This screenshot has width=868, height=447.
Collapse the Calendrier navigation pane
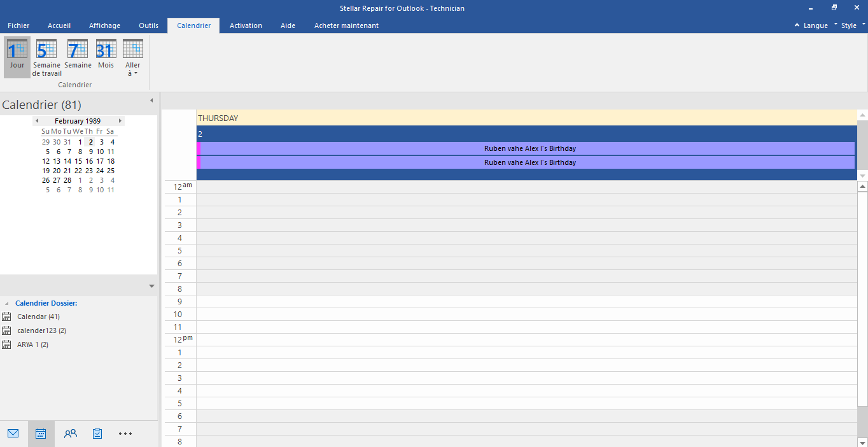151,101
